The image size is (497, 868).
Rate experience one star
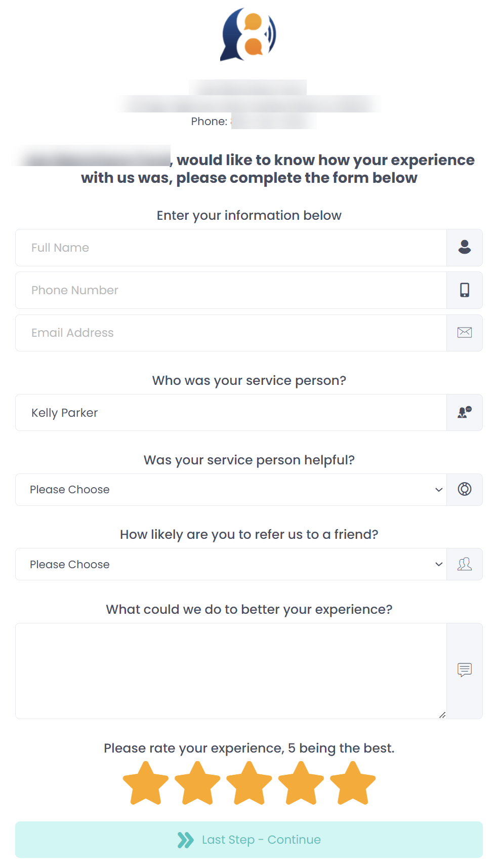pyautogui.click(x=146, y=783)
